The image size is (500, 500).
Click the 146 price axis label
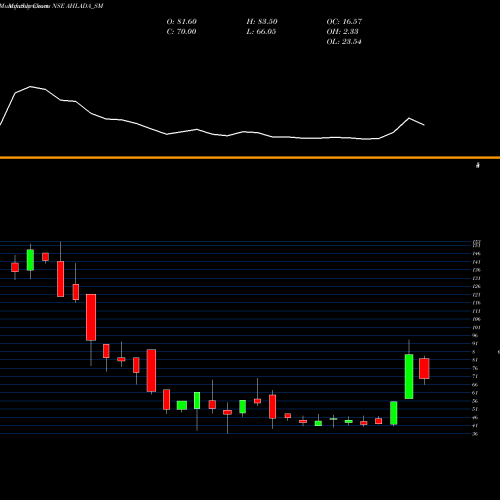(476, 254)
